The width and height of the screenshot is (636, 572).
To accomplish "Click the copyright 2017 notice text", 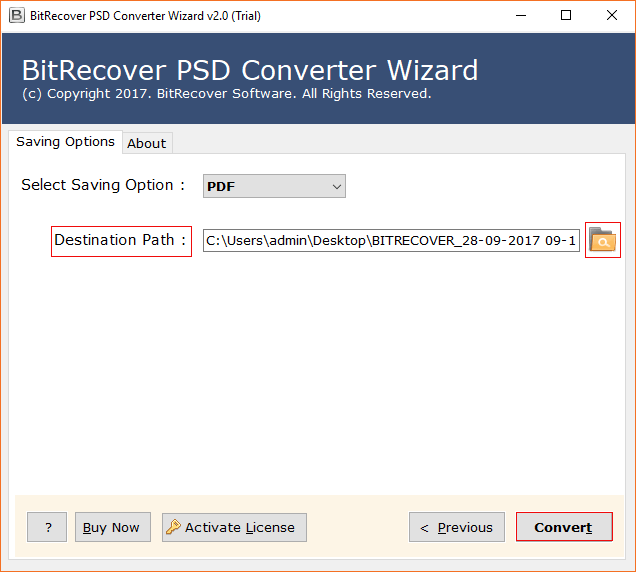I will [227, 94].
